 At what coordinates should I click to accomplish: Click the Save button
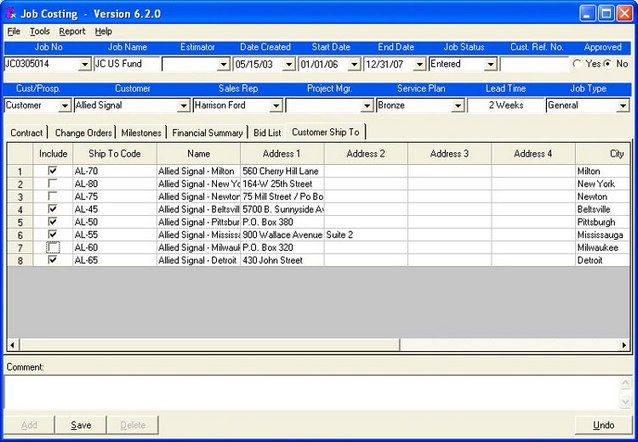81,425
